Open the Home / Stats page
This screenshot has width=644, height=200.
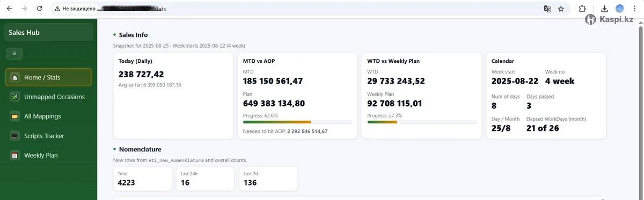(x=48, y=77)
